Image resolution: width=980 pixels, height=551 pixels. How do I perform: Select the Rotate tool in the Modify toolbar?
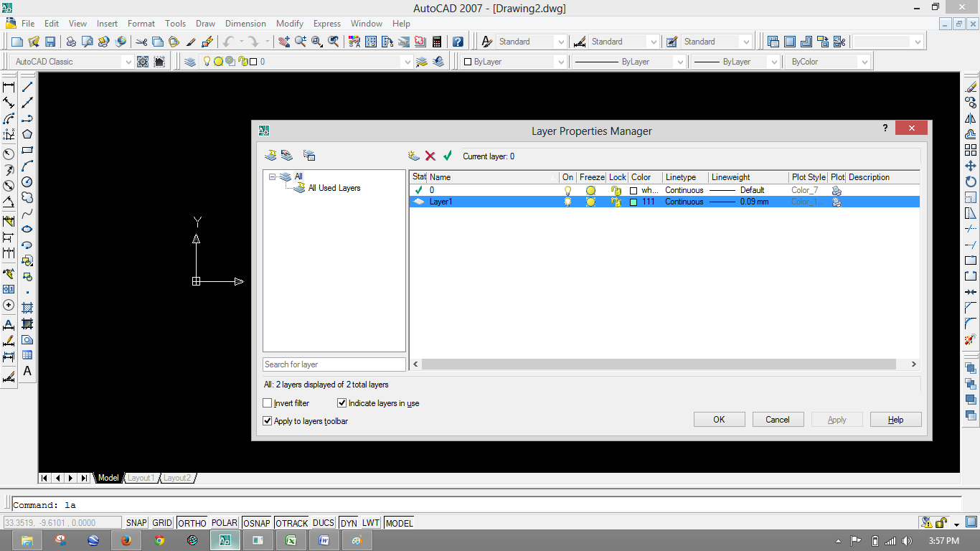(x=971, y=182)
